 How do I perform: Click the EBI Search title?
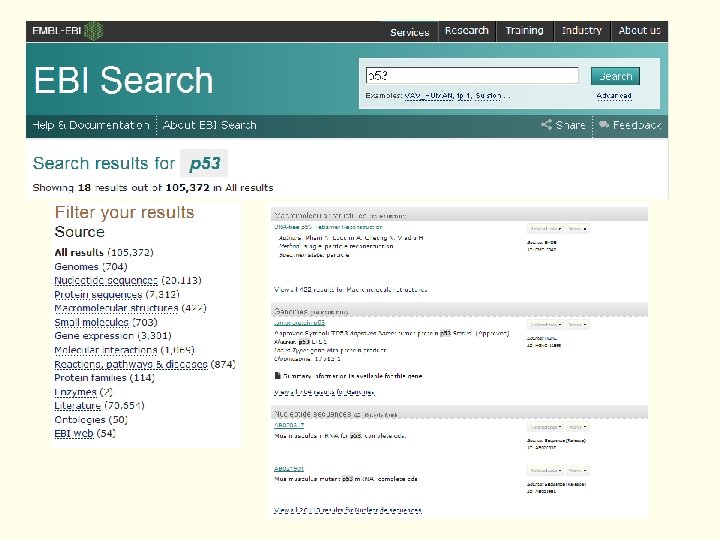[x=124, y=80]
